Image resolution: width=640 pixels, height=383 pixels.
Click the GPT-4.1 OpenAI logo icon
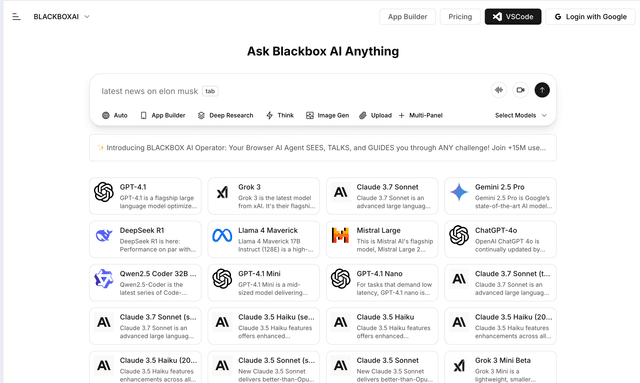click(x=104, y=192)
